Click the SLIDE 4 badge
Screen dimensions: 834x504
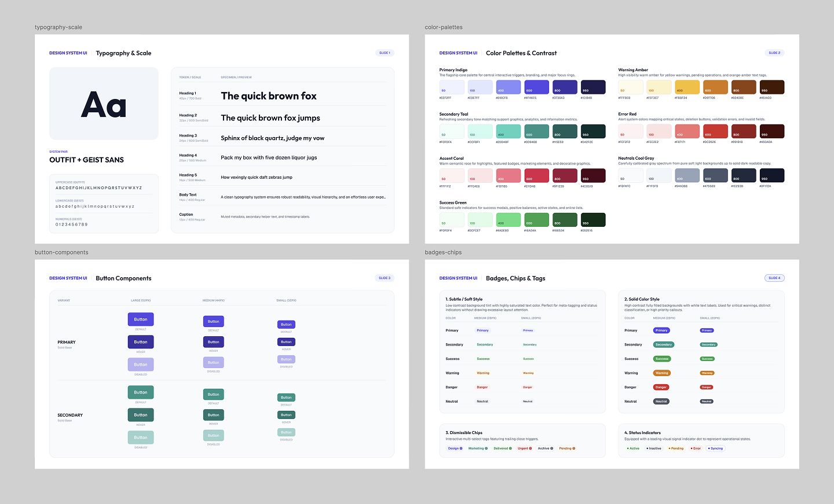click(x=774, y=278)
